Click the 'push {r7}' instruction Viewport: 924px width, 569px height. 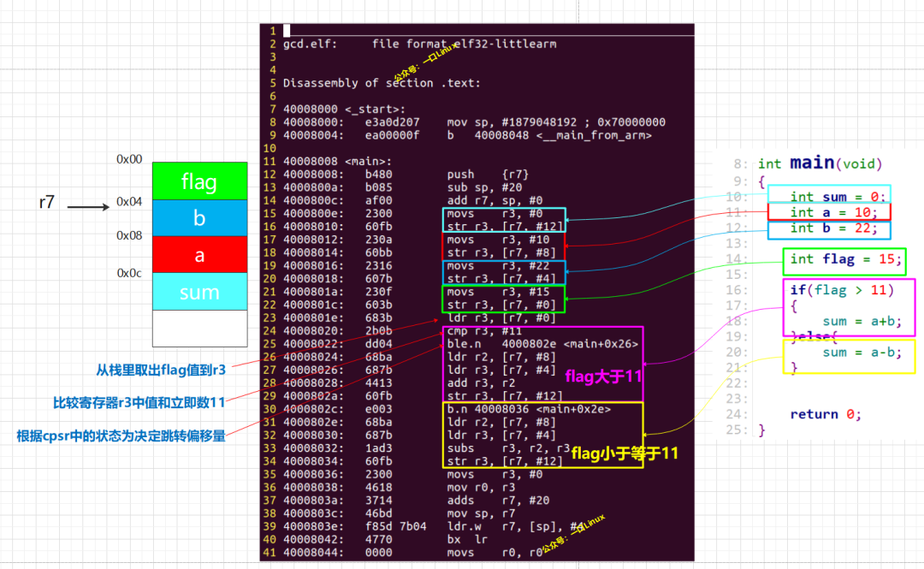488,175
